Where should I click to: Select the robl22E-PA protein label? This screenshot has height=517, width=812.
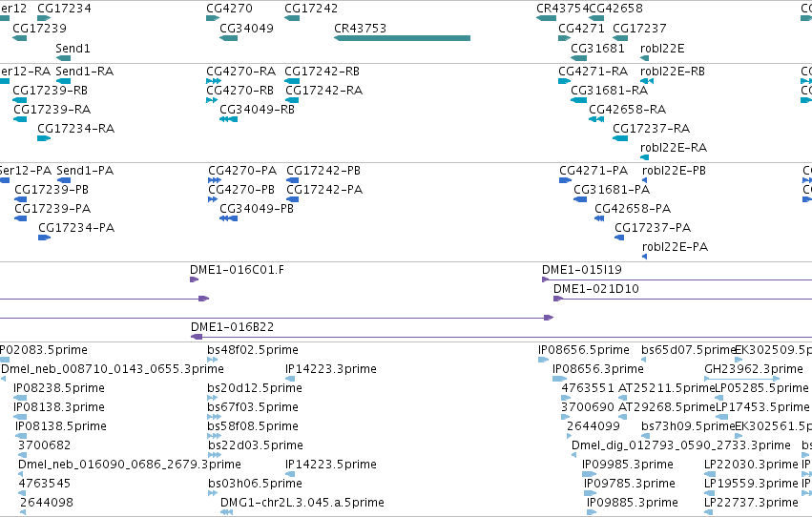[675, 247]
